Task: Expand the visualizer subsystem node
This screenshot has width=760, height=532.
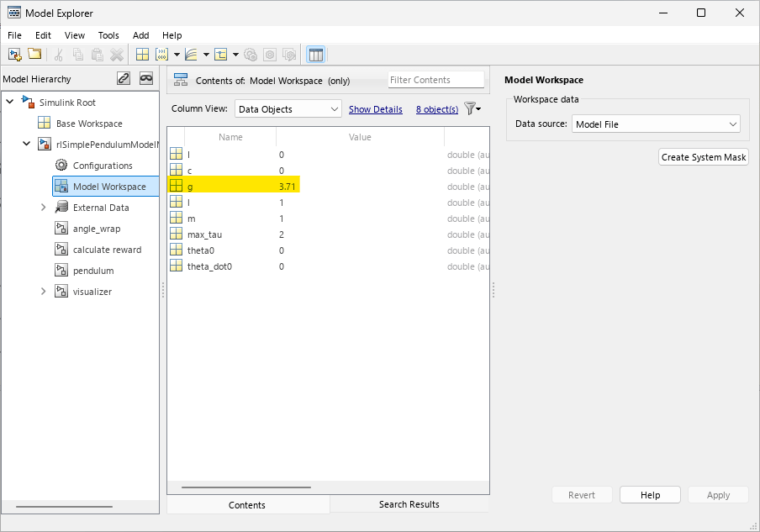Action: click(44, 292)
